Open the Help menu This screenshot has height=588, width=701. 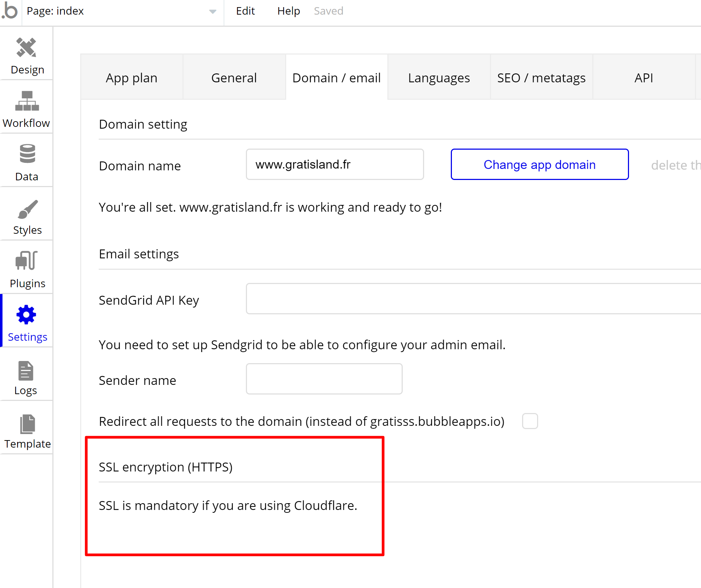(288, 11)
